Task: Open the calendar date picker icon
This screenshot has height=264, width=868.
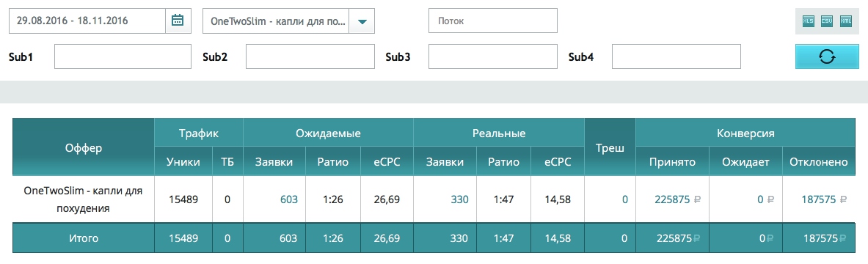Action: pos(178,21)
